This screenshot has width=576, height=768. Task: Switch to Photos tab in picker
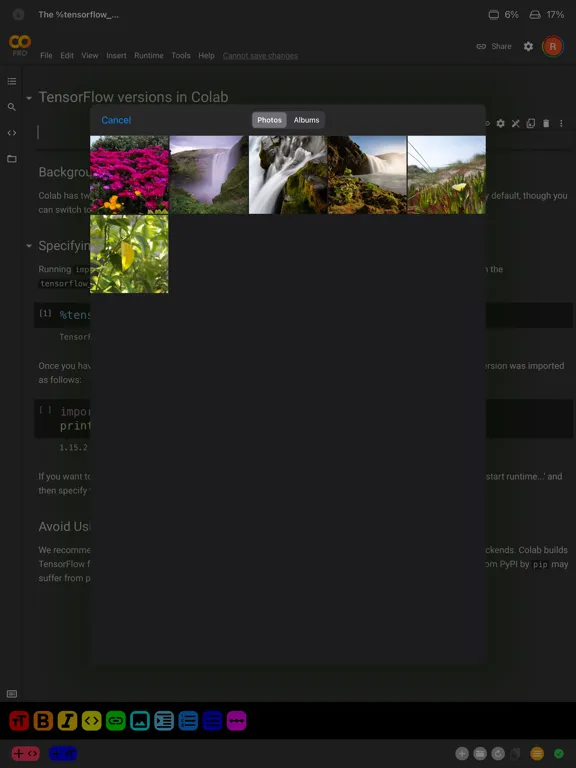click(269, 120)
